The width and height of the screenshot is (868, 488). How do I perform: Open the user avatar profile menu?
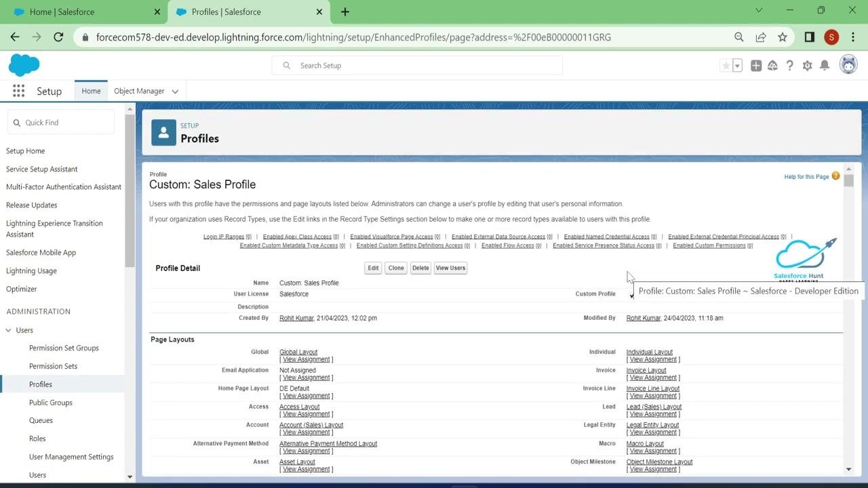click(x=848, y=65)
